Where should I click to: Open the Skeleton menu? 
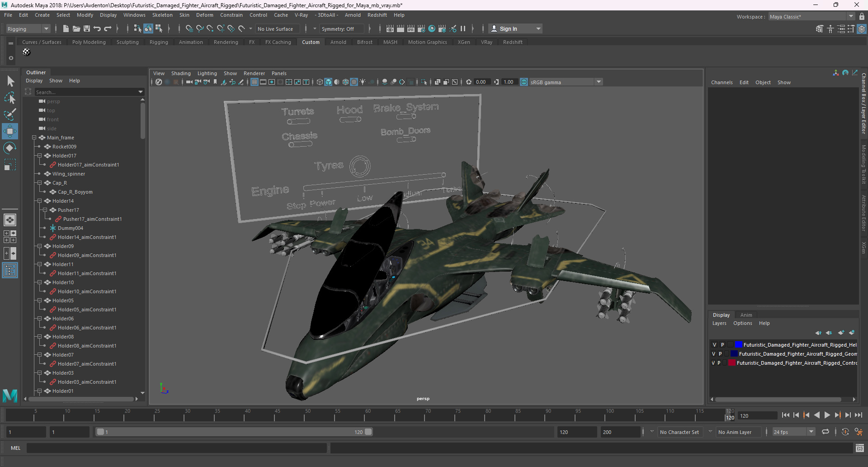pos(162,15)
